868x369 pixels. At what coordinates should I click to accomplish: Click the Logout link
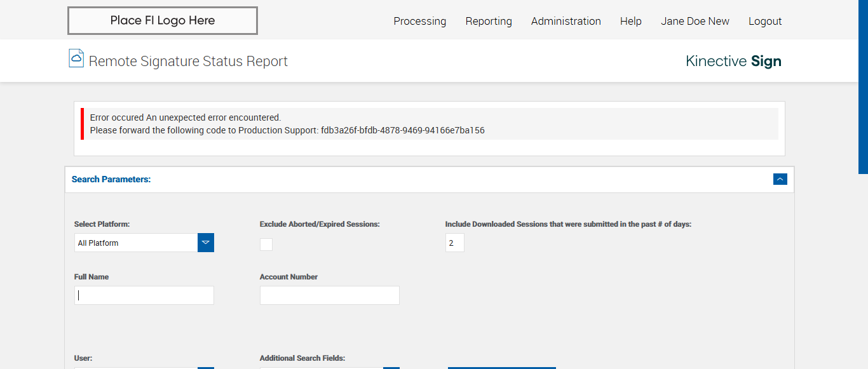click(x=765, y=21)
